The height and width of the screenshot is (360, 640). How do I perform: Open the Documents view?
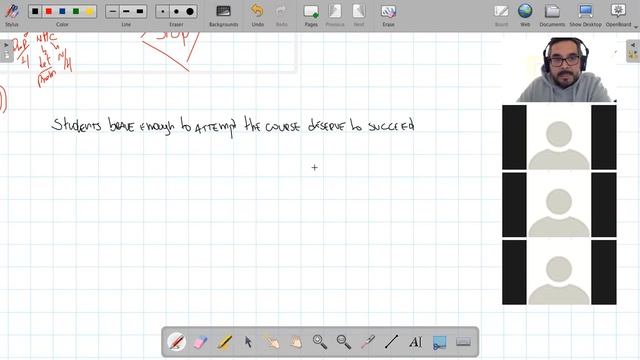(x=552, y=15)
